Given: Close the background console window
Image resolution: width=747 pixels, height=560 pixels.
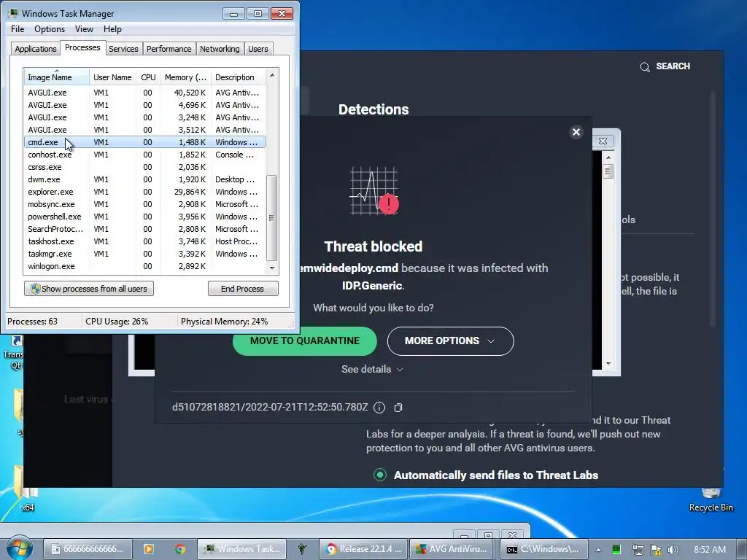Looking at the screenshot, I should (x=603, y=141).
